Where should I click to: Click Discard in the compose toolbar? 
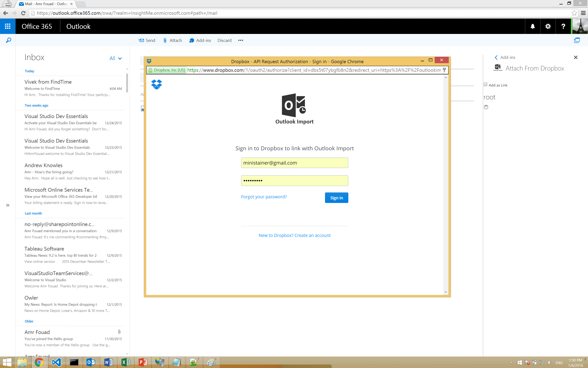224,40
